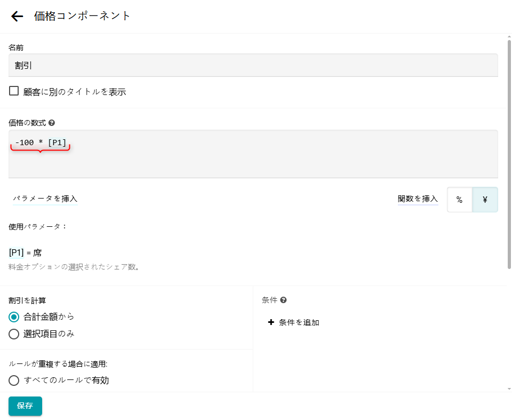Click the 価格コンポーネント page title
This screenshot has width=512, height=420.
pyautogui.click(x=82, y=16)
